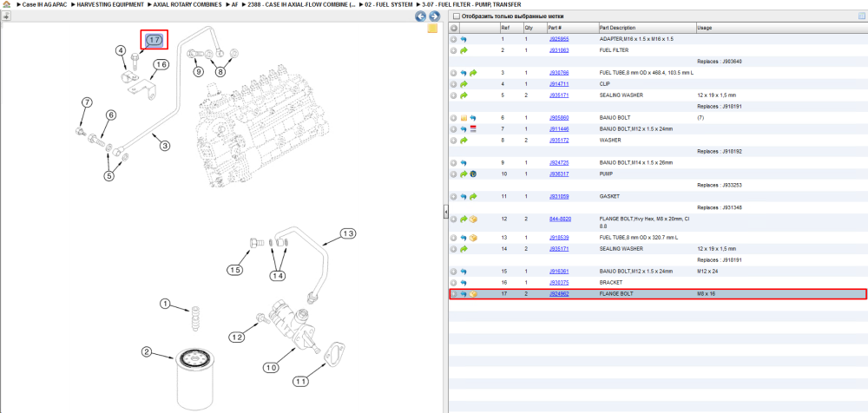
Task: Select callout 15 banjo bolt in diagram
Action: tap(234, 270)
